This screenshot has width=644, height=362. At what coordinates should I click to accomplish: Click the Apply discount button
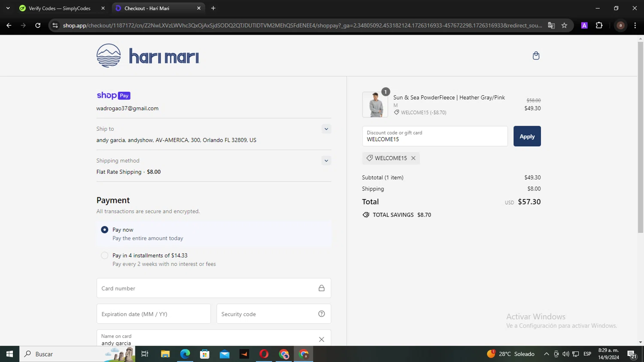(x=527, y=136)
